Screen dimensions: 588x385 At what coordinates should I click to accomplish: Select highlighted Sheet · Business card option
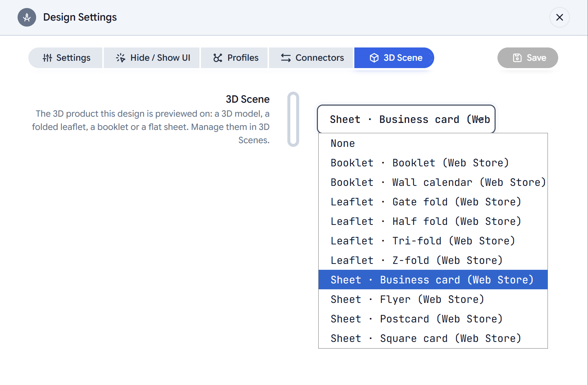[x=433, y=280]
